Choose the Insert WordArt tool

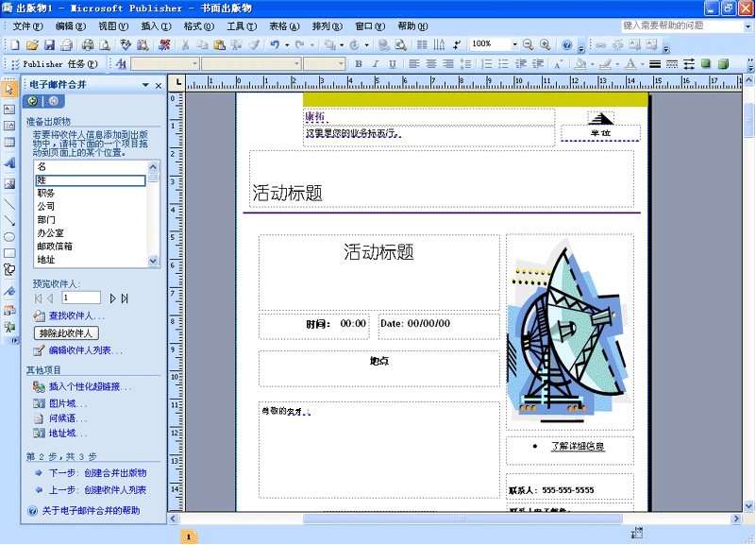point(9,162)
